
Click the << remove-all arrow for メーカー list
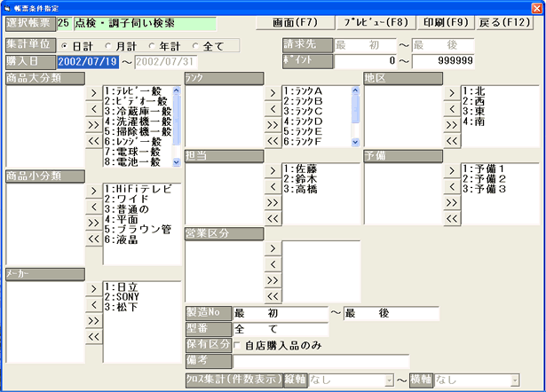(93, 336)
